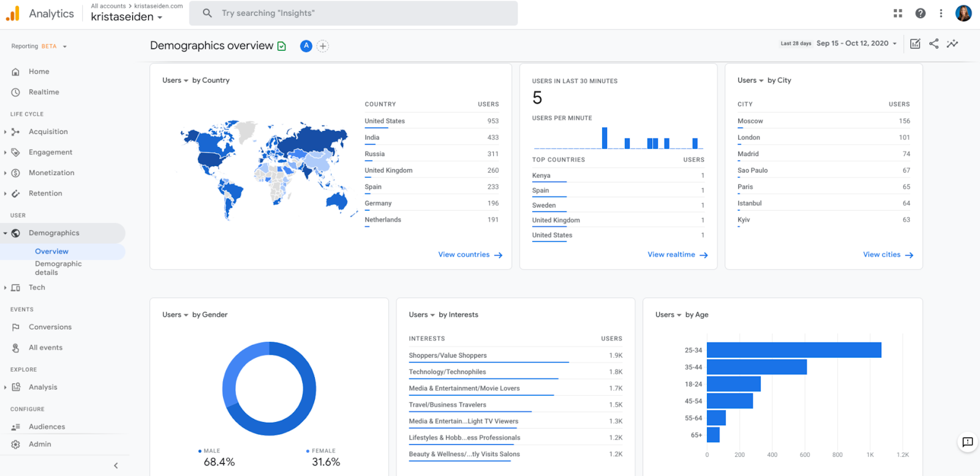
Task: Open the Users metric dropdown by Gender
Action: coord(175,315)
